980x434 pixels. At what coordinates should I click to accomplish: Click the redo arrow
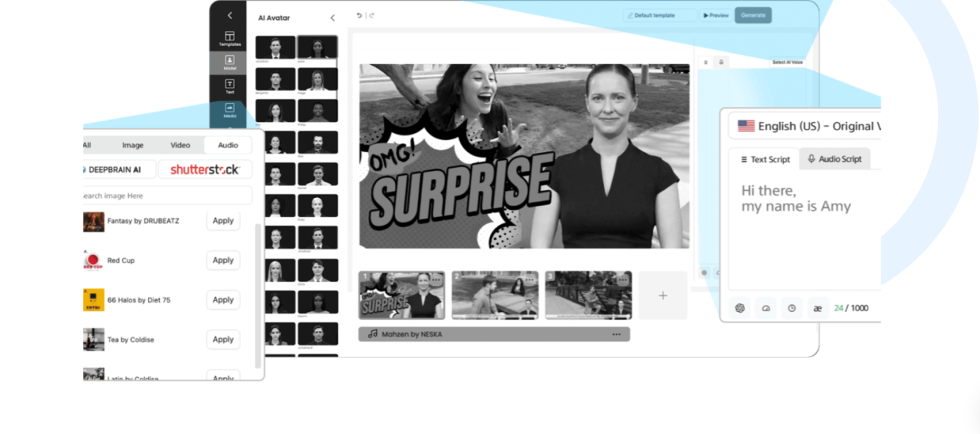point(371,15)
